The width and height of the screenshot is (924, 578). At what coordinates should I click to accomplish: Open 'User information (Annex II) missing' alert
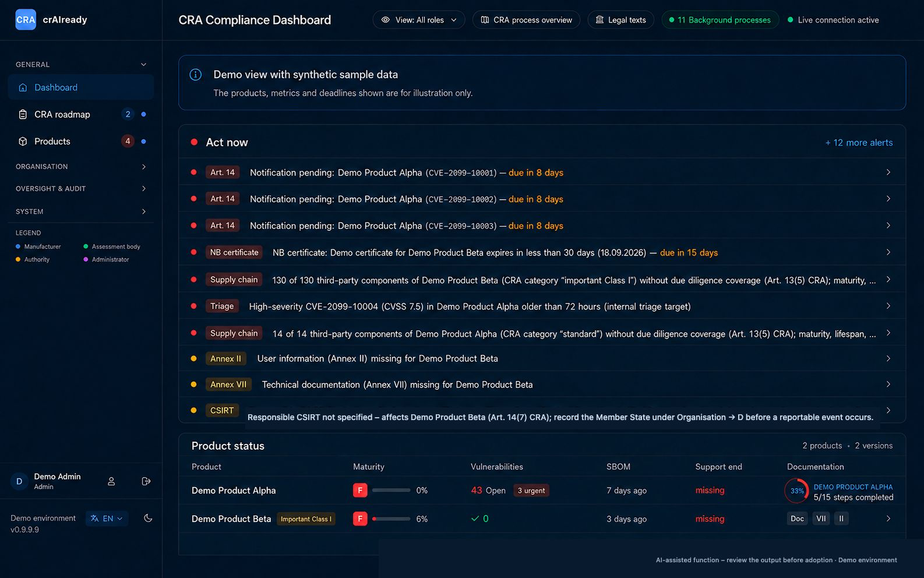tap(542, 358)
